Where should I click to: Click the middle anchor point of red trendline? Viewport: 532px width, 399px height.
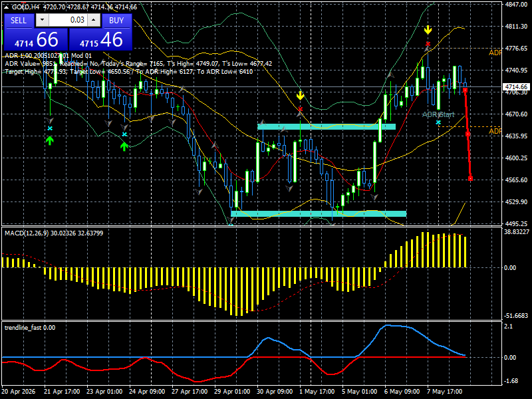[468, 134]
